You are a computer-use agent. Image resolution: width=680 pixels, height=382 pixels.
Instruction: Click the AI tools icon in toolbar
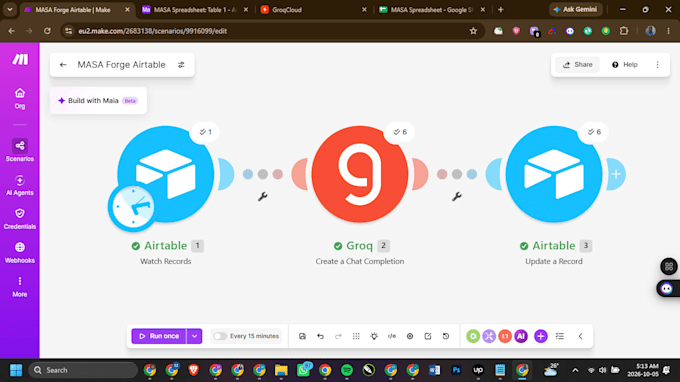coord(521,336)
